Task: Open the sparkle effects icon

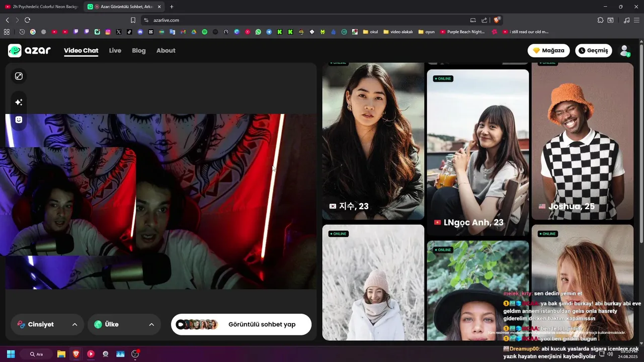Action: click(19, 102)
